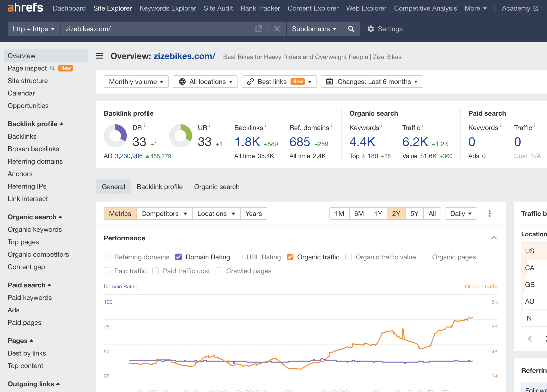547x392 pixels.
Task: Click the DR donut chart
Action: pos(115,136)
